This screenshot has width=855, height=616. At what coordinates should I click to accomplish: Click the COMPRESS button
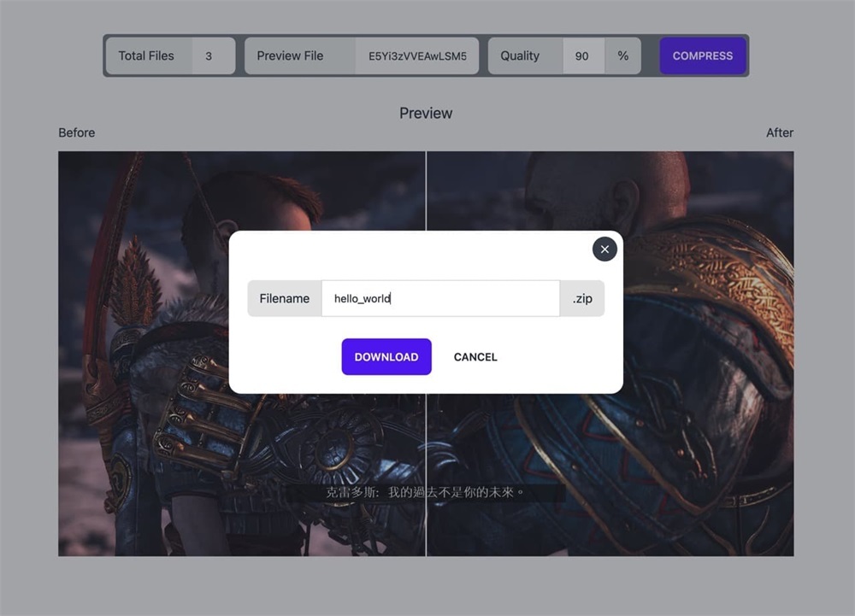pos(702,56)
